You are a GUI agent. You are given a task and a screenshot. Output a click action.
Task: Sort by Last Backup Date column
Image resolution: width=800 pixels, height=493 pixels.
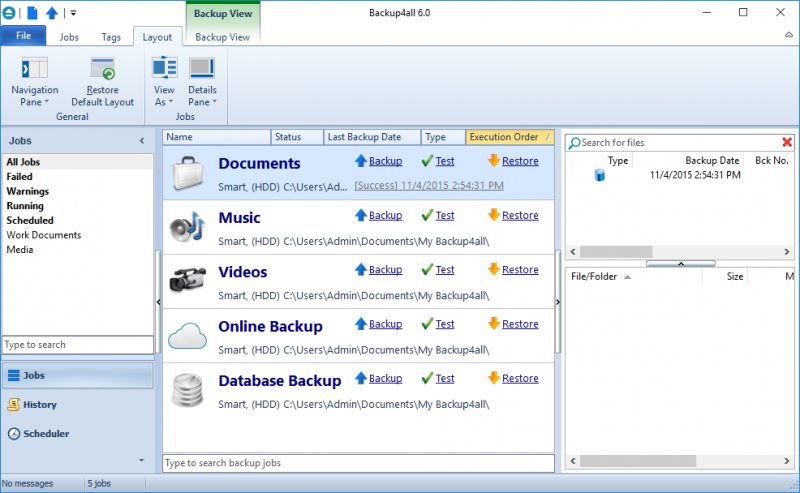372,137
